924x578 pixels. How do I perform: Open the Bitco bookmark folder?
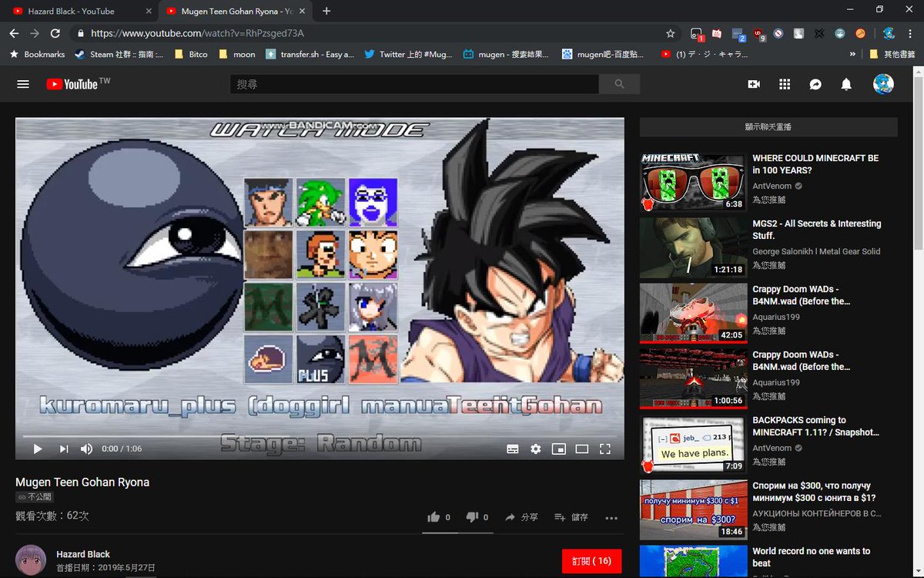(191, 54)
